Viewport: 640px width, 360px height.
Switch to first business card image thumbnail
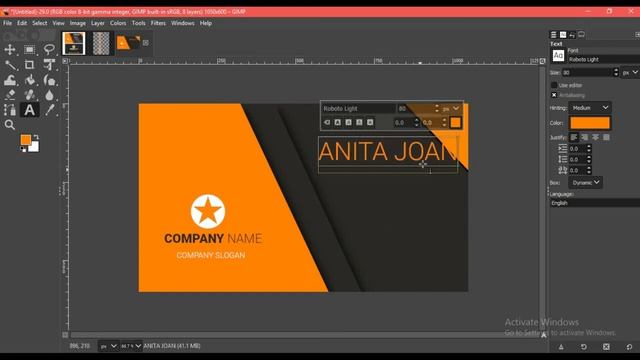74,43
